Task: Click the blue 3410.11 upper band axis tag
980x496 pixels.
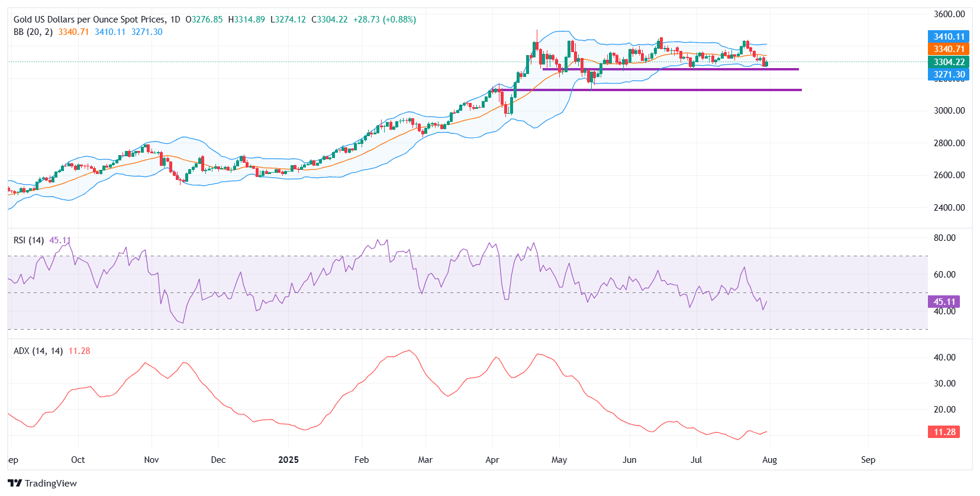Action: pos(948,37)
